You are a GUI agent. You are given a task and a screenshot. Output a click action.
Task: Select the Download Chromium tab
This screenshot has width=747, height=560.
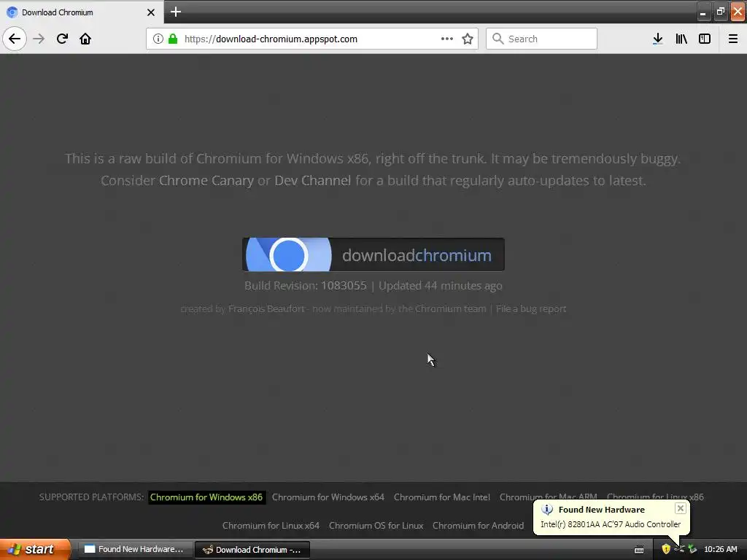[x=82, y=12]
